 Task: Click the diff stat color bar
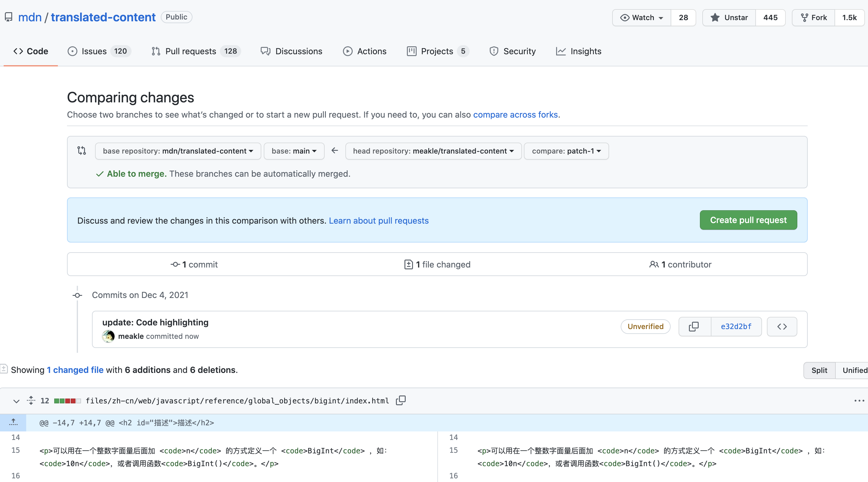coord(67,401)
